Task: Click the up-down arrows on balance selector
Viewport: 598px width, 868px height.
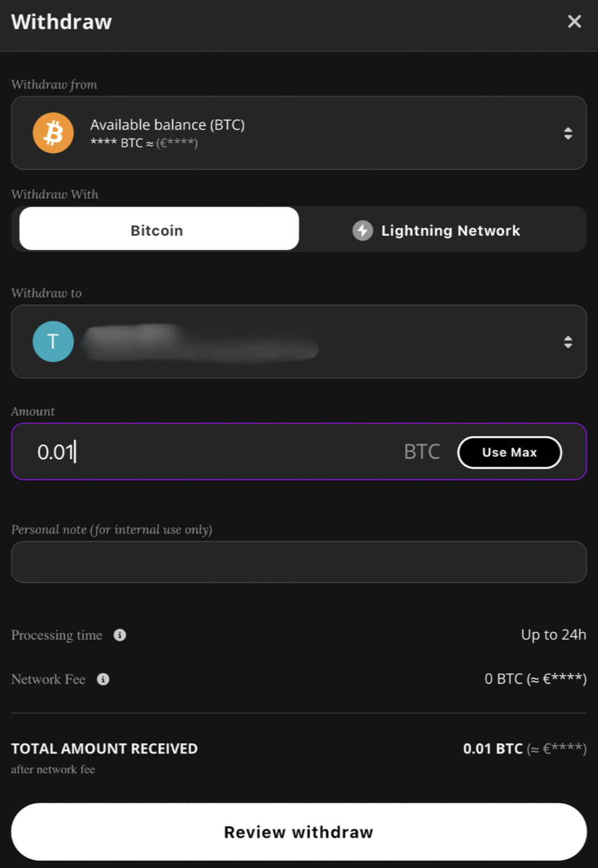Action: coord(568,133)
